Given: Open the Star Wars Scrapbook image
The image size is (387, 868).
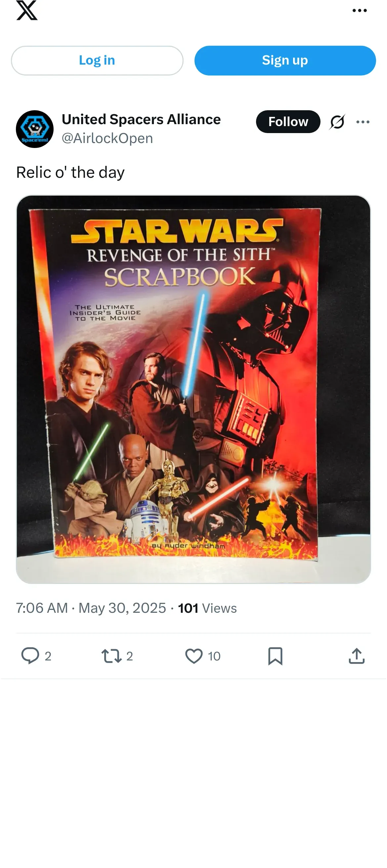Looking at the screenshot, I should coord(193,389).
